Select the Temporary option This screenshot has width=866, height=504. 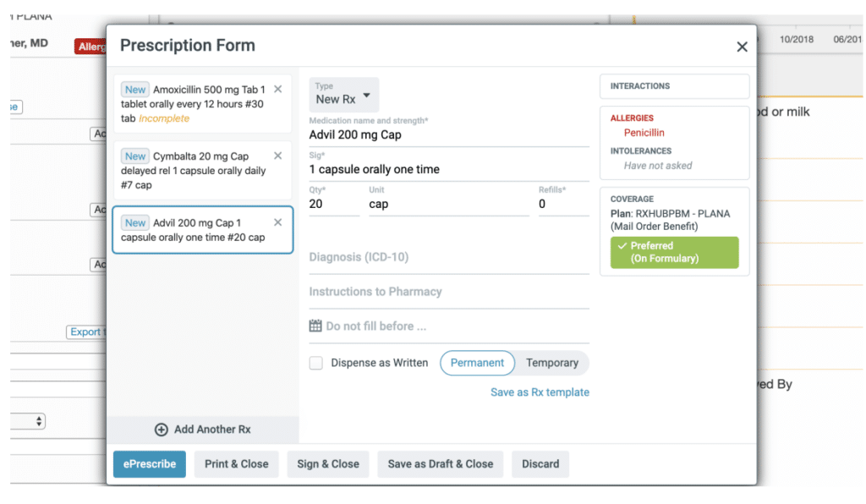pos(551,363)
